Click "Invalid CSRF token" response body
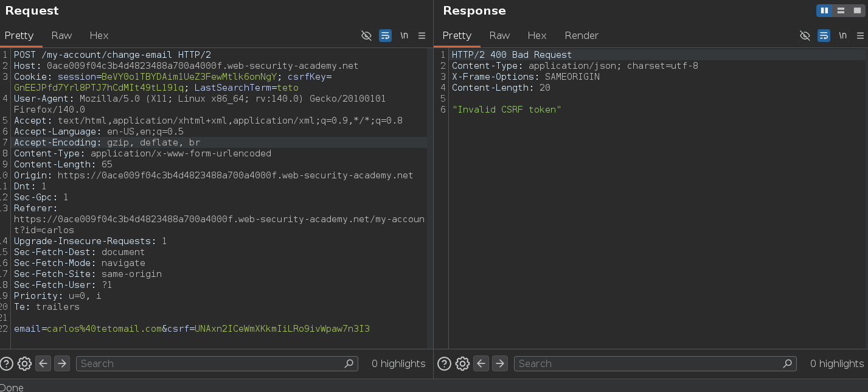868x392 pixels. point(506,110)
